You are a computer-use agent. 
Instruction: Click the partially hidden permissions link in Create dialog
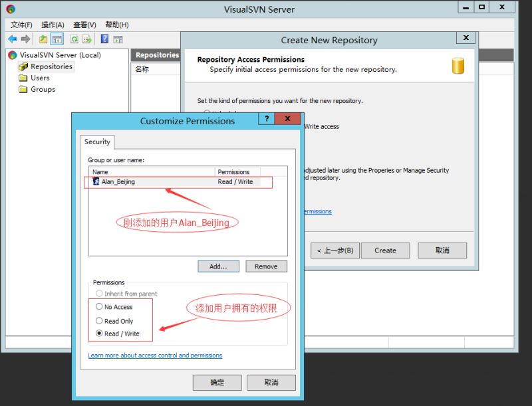point(318,211)
